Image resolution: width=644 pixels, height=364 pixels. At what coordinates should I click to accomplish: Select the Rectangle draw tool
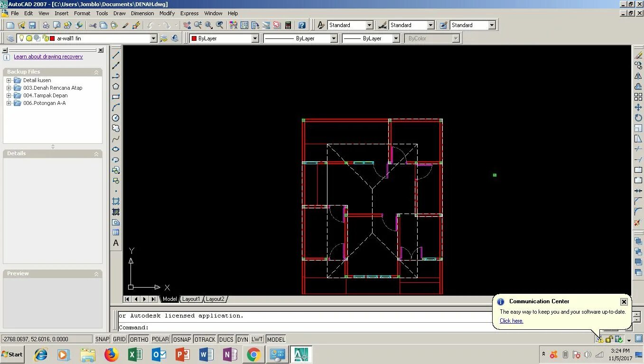[x=116, y=97]
